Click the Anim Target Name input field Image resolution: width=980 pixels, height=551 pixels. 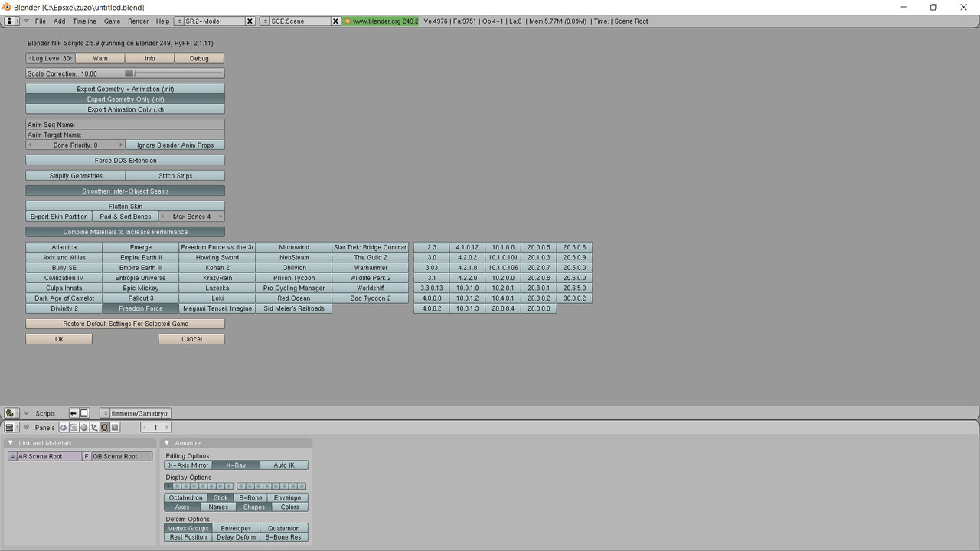(126, 135)
